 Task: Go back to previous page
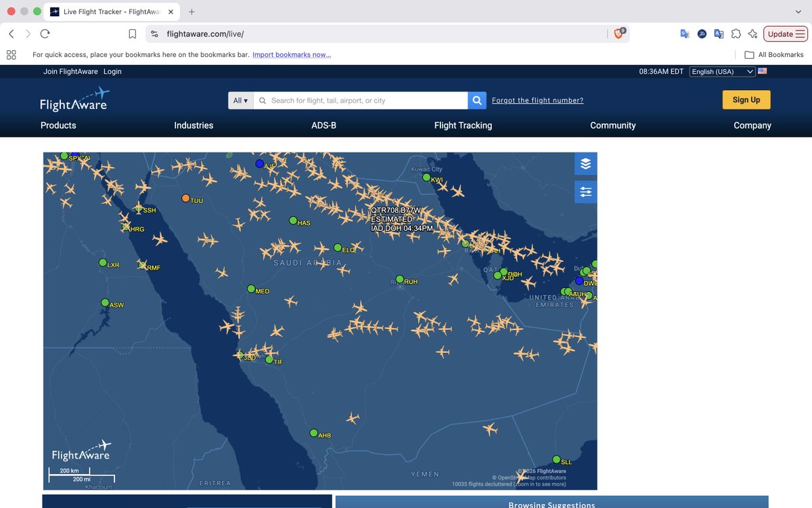pos(12,34)
